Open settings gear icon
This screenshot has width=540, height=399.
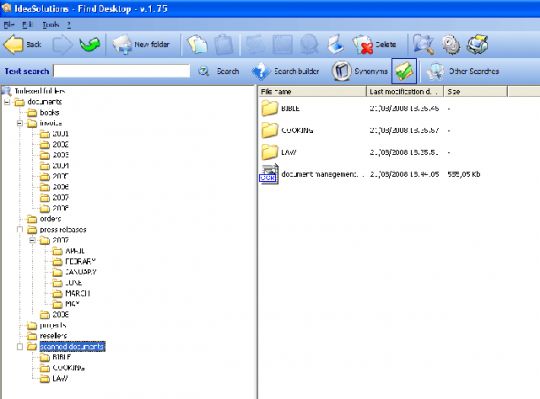pos(451,44)
